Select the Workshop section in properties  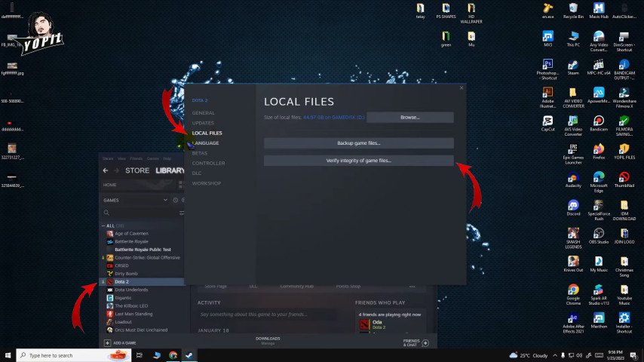tap(206, 183)
